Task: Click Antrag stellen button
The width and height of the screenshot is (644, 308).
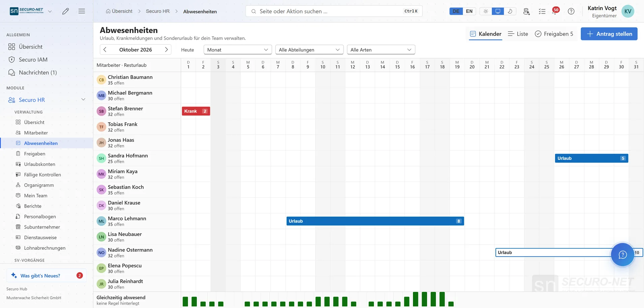Action: [x=609, y=34]
